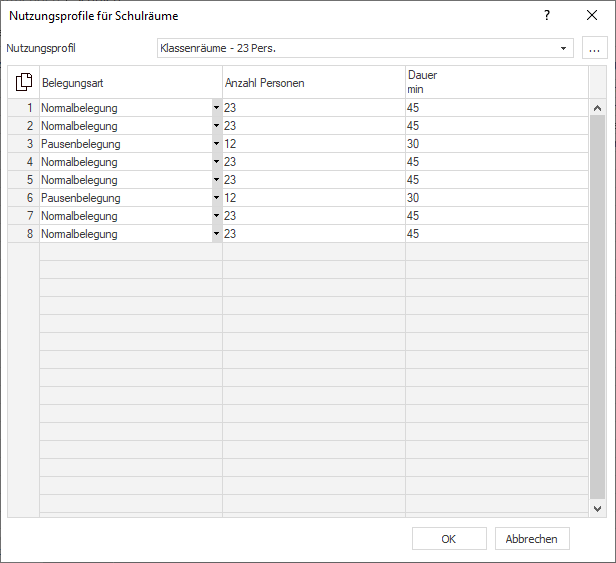This screenshot has width=616, height=563.
Task: Click Dauer value 45 in row 7
Action: (497, 216)
